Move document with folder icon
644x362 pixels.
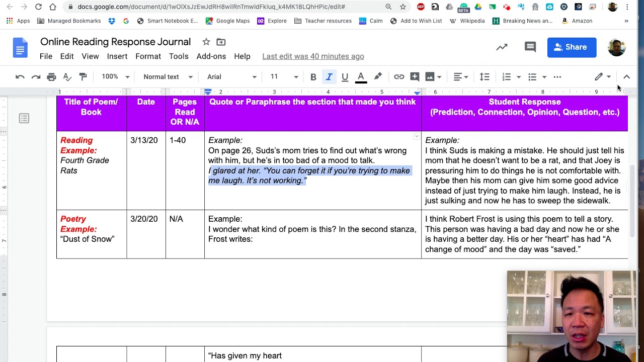click(221, 42)
